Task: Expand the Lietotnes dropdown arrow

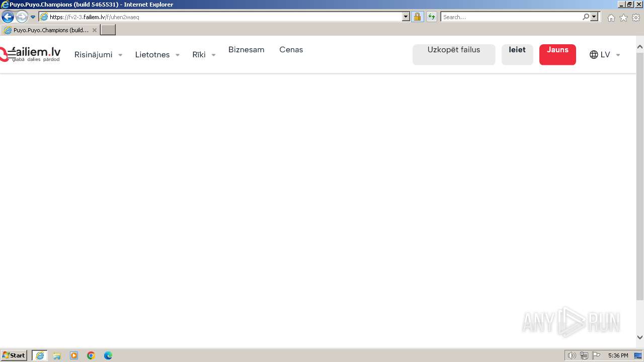Action: 177,55
